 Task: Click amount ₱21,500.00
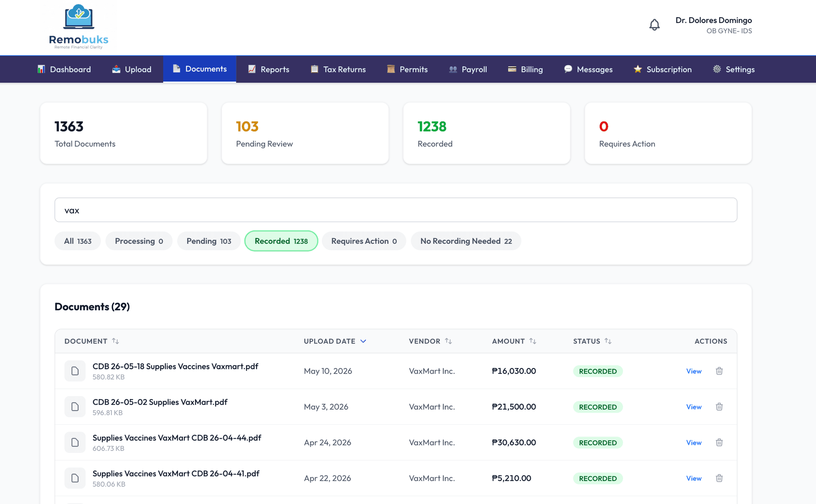point(514,407)
